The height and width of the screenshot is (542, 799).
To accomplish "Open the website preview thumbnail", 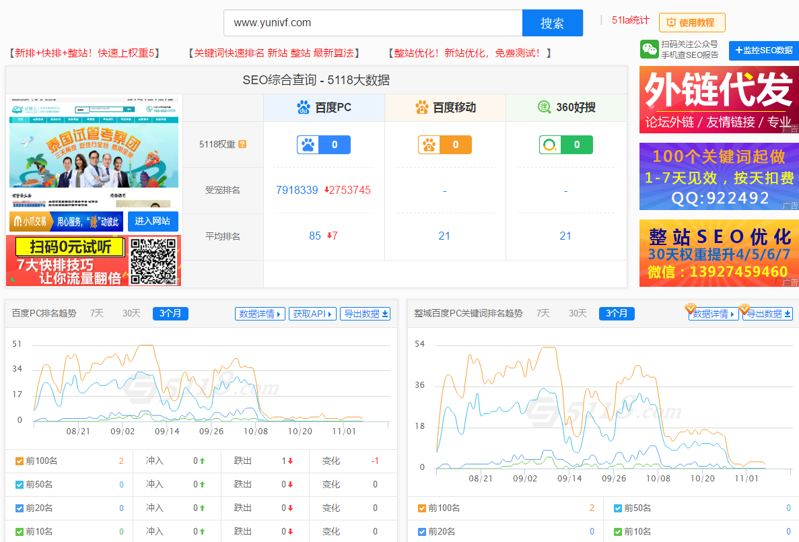I will click(94, 151).
